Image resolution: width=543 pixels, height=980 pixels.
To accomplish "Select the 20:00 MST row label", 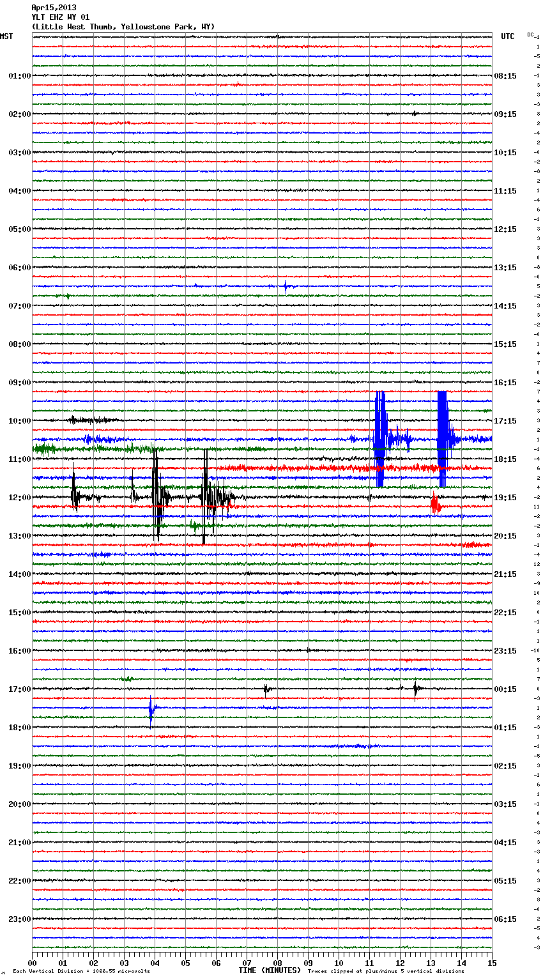I will point(20,804).
